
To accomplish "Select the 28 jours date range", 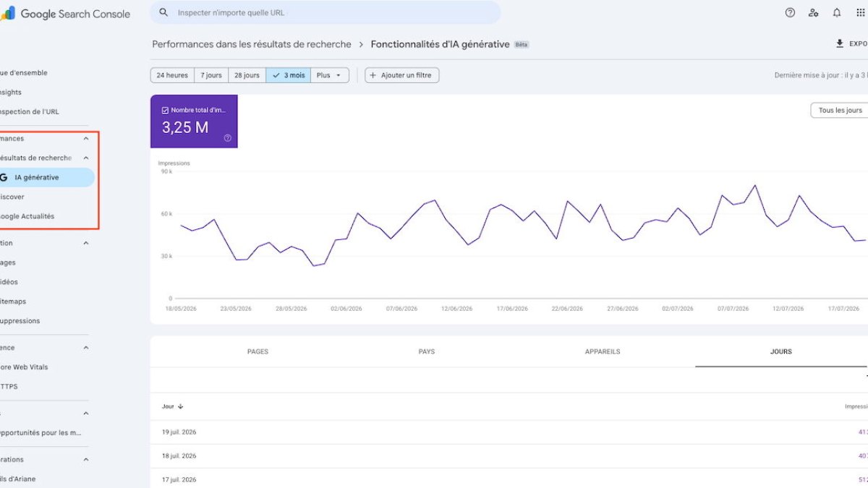I will [x=247, y=75].
